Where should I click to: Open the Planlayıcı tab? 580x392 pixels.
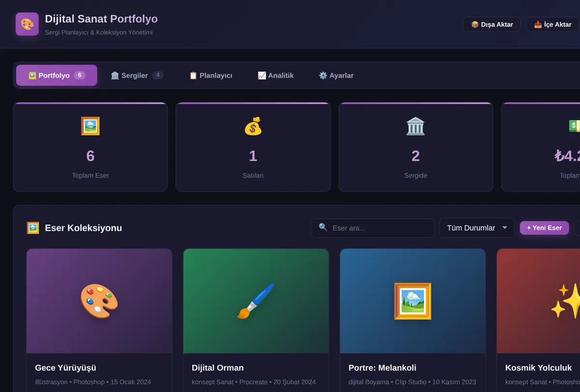click(211, 75)
